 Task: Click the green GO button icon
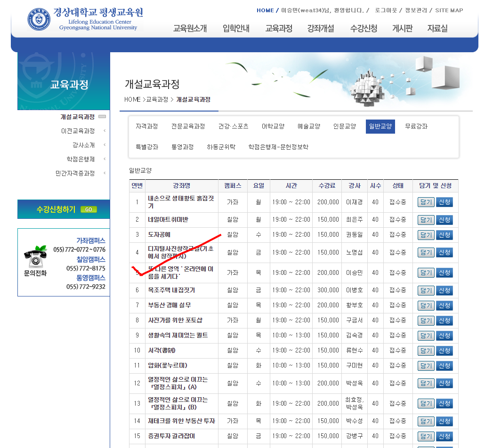coord(89,209)
